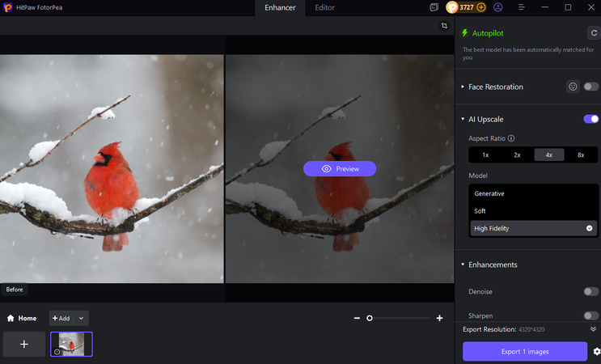Enable the Denoise toggle
Viewport: 601px width, 364px height.
click(x=590, y=291)
